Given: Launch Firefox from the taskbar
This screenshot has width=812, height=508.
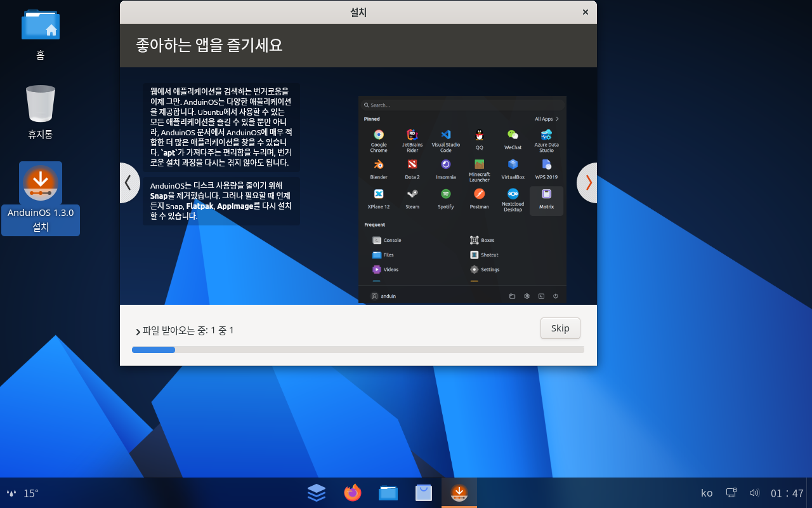Looking at the screenshot, I should click(352, 493).
